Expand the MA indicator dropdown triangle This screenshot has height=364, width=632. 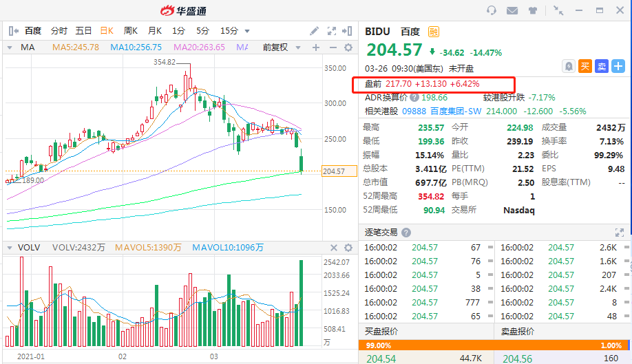coord(10,47)
